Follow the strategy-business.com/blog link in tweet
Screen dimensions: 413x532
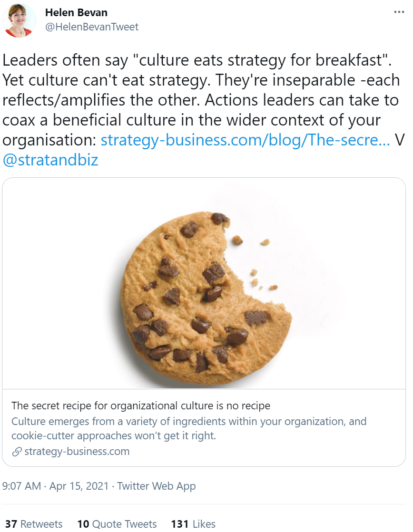click(x=245, y=140)
